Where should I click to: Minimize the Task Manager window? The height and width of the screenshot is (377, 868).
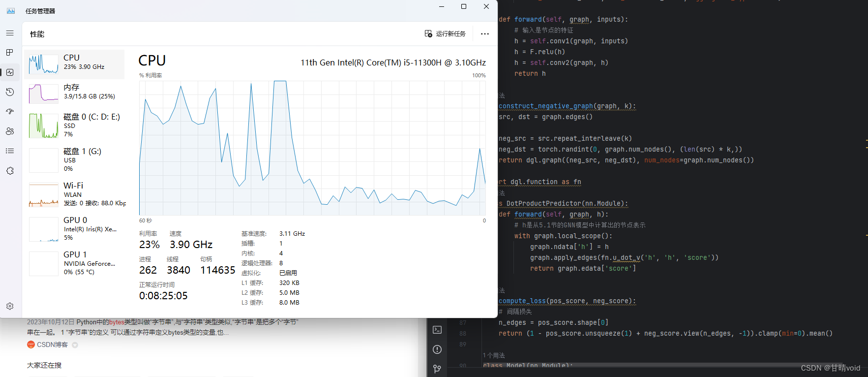pyautogui.click(x=441, y=6)
